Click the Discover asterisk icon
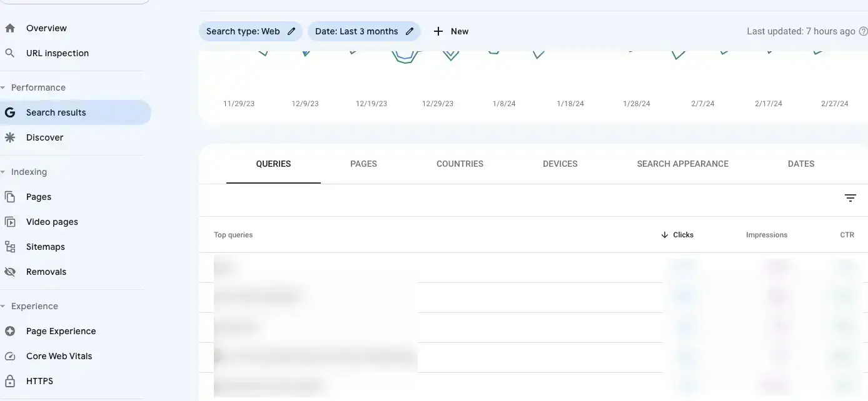This screenshot has width=868, height=401. (10, 137)
